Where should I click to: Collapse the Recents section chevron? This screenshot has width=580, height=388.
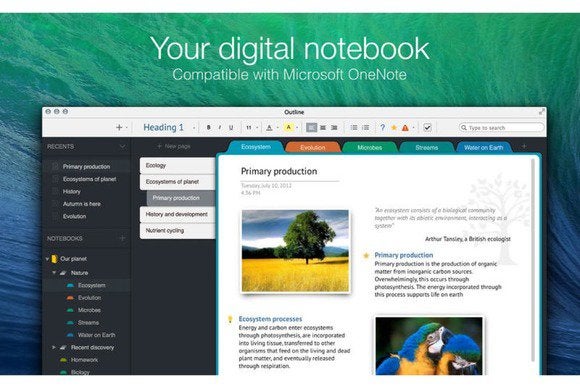[x=122, y=146]
